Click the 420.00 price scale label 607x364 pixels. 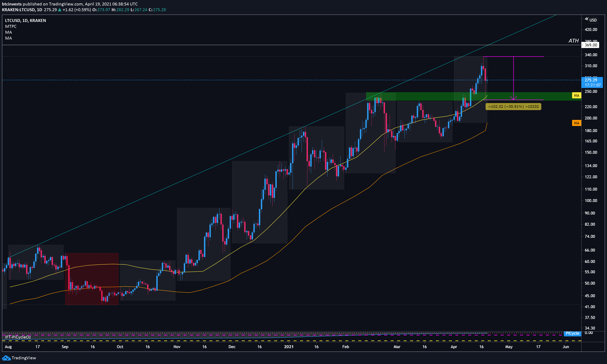click(x=591, y=29)
